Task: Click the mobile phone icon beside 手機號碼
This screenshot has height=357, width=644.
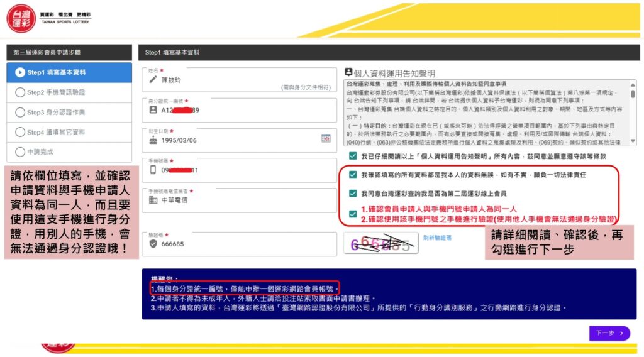Action: pyautogui.click(x=153, y=170)
